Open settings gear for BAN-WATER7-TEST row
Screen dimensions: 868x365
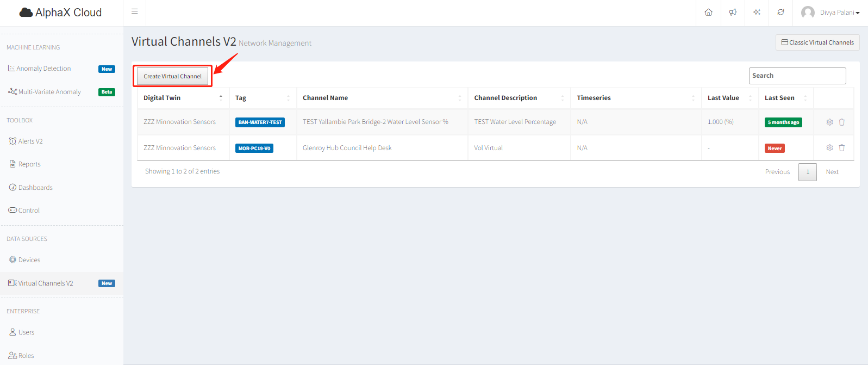(x=829, y=122)
